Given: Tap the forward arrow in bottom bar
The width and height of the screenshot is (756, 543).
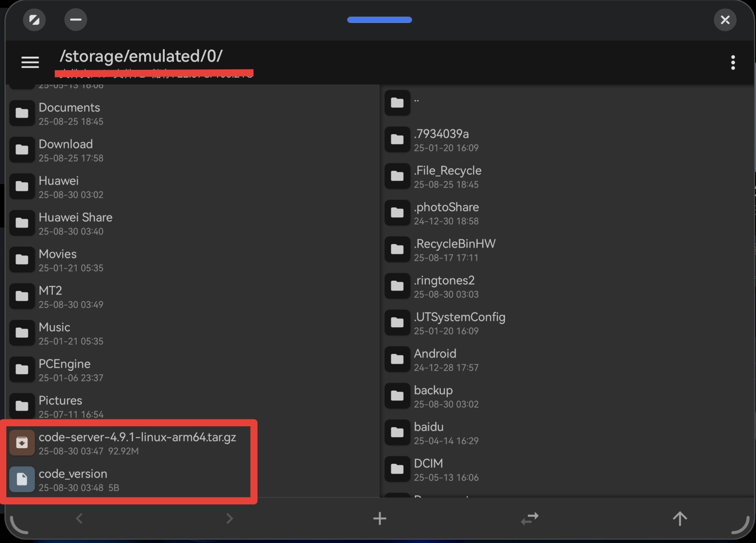Looking at the screenshot, I should [x=229, y=518].
